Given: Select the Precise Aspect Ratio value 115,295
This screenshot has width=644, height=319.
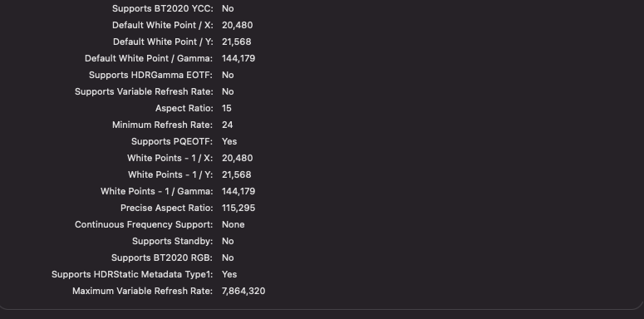Looking at the screenshot, I should (x=238, y=209).
